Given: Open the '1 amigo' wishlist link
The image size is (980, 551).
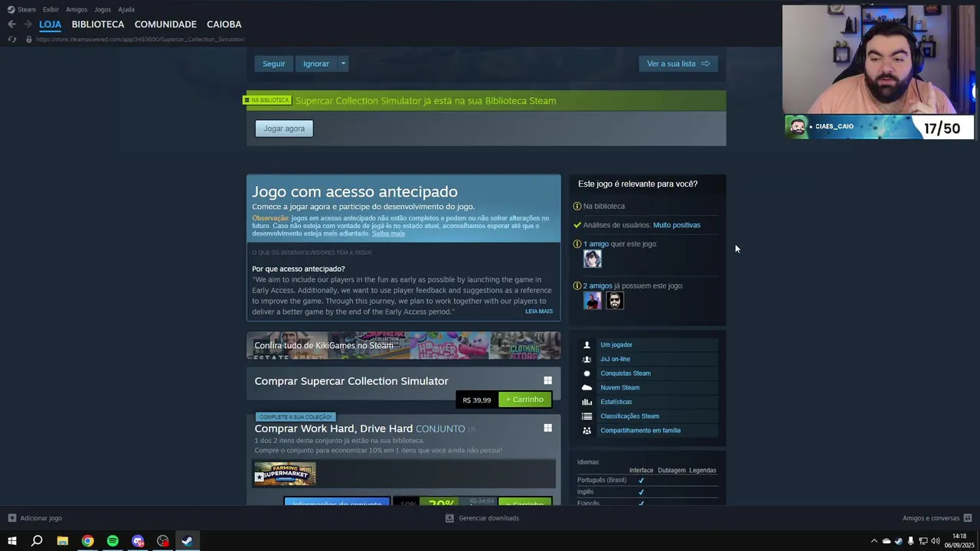Looking at the screenshot, I should click(596, 244).
